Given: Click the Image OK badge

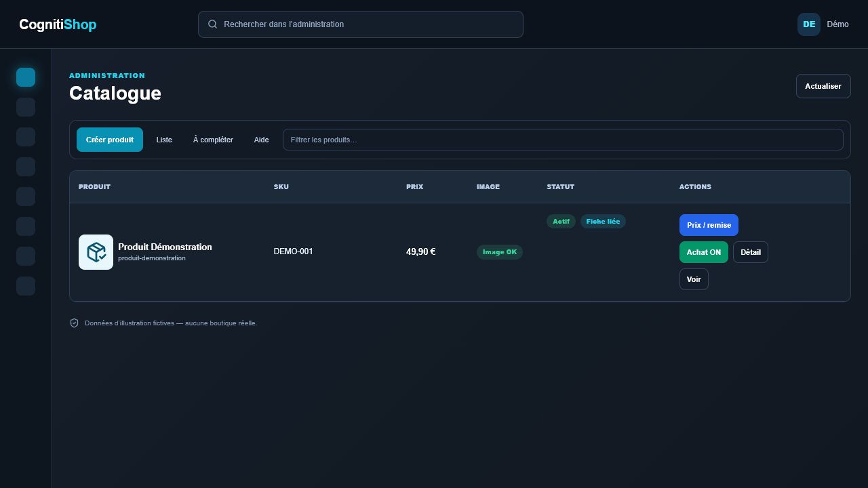Looking at the screenshot, I should (500, 252).
